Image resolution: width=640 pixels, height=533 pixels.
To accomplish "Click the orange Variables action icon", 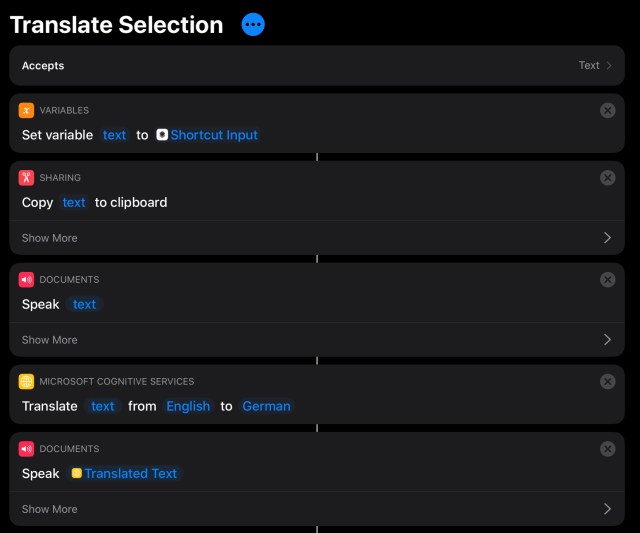I will coord(27,110).
